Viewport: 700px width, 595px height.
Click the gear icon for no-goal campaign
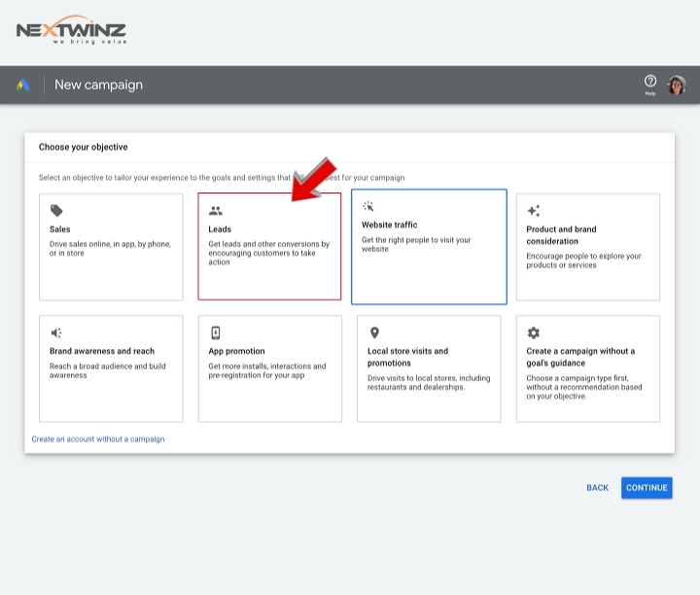(534, 332)
